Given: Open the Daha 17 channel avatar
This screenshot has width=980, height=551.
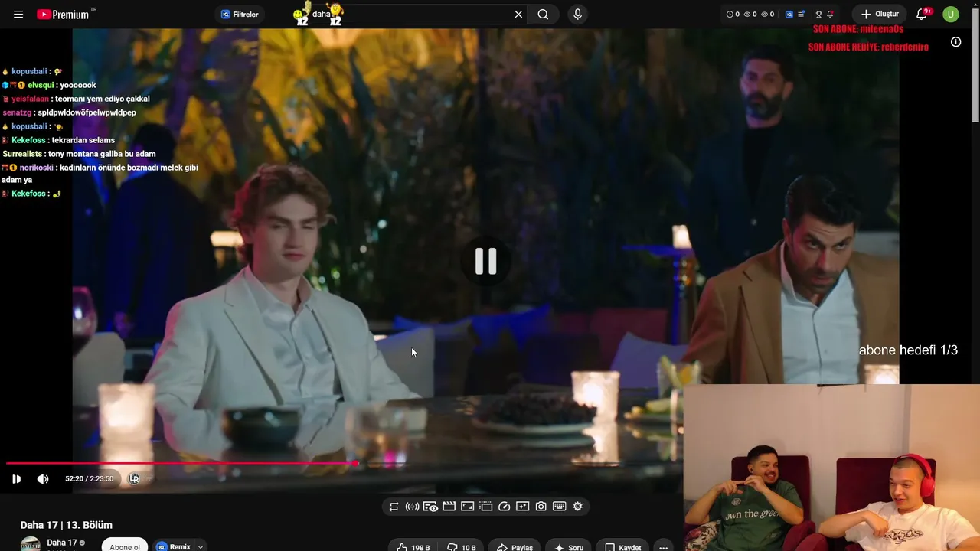Looking at the screenshot, I should pyautogui.click(x=31, y=544).
